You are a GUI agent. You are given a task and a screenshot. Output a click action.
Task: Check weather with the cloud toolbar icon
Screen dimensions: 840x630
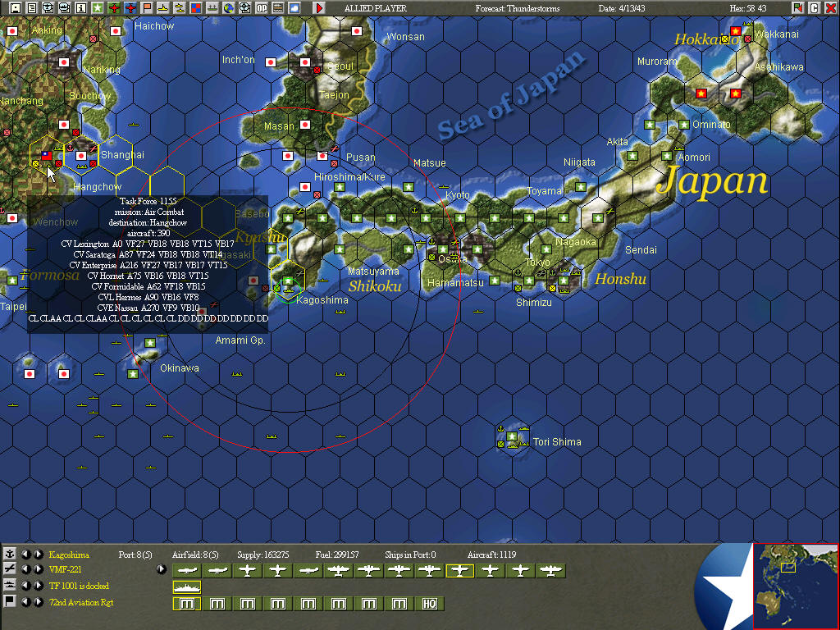coord(295,7)
